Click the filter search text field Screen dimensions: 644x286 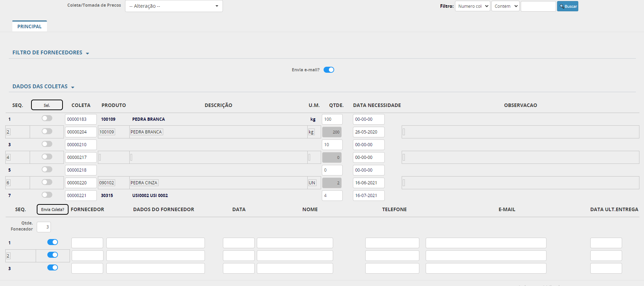coord(538,6)
